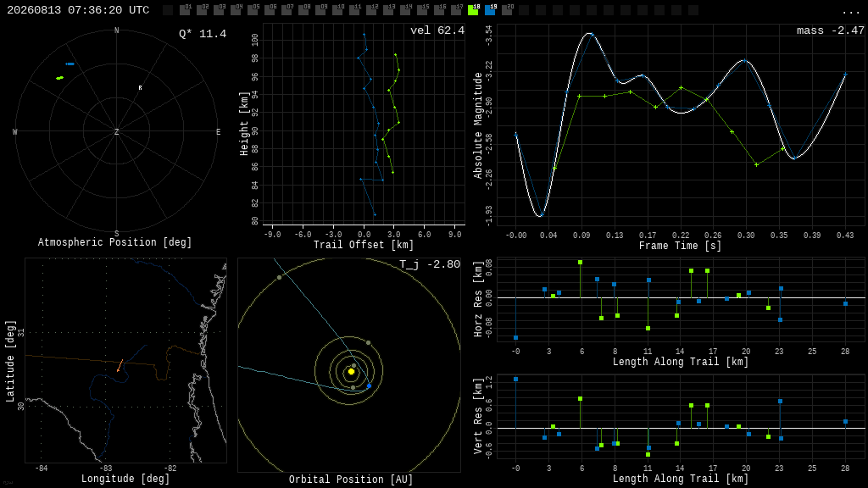Click the green meteor trail on polar plot

coord(60,78)
